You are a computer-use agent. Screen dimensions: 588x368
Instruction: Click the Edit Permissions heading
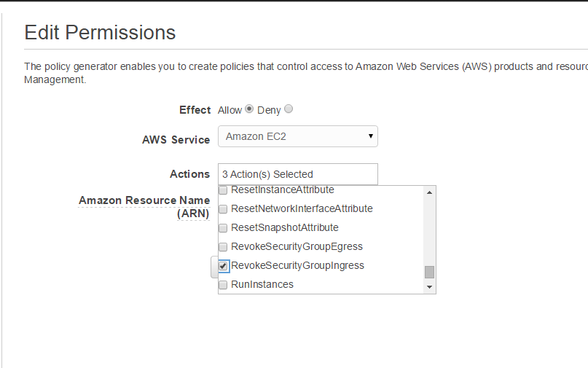(100, 33)
